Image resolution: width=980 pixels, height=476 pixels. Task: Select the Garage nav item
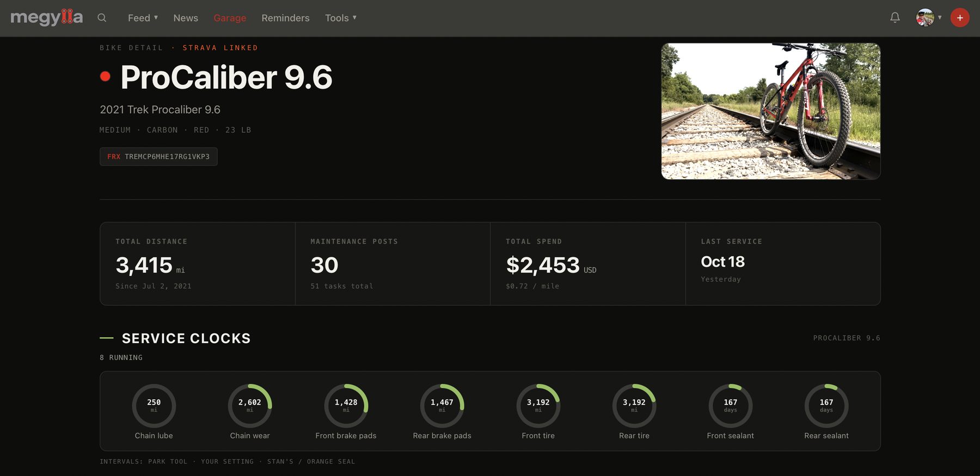pyautogui.click(x=230, y=18)
